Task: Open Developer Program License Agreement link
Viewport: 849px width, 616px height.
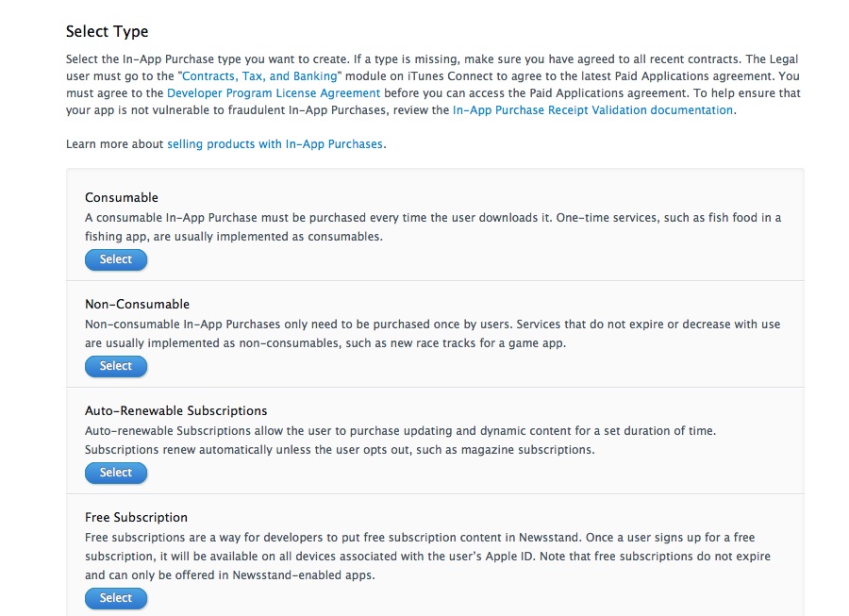Action: click(274, 93)
